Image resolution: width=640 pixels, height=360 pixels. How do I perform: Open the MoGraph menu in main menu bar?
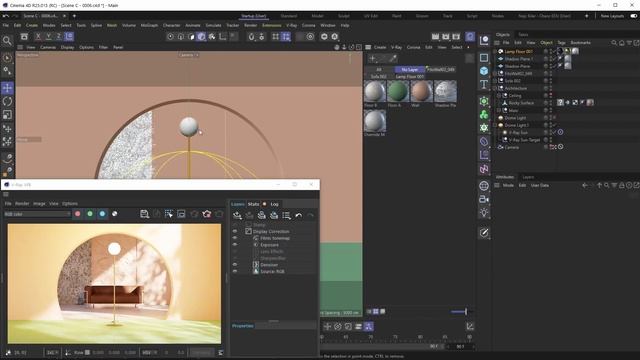[149, 25]
